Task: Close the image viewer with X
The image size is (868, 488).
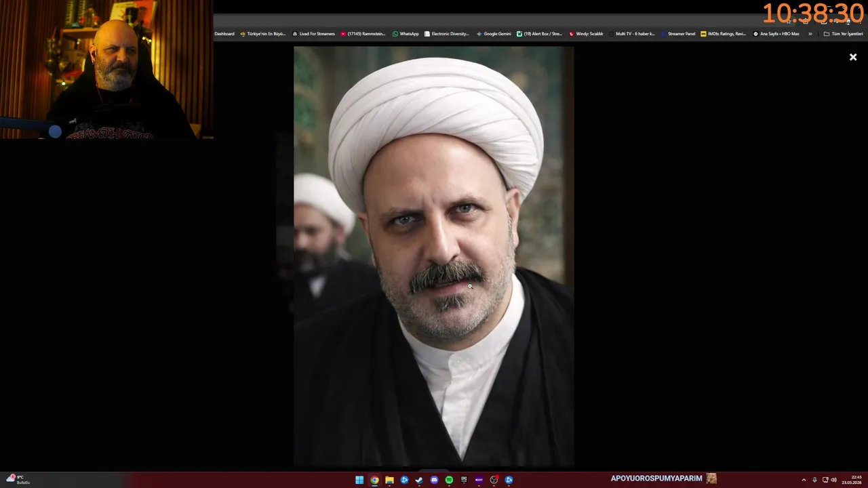Action: coord(853,57)
